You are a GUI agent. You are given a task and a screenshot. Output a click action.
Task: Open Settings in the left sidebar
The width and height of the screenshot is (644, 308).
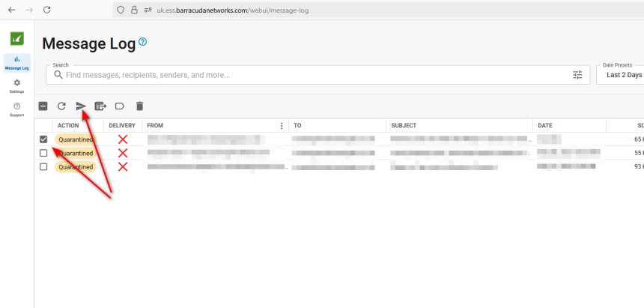click(x=16, y=85)
